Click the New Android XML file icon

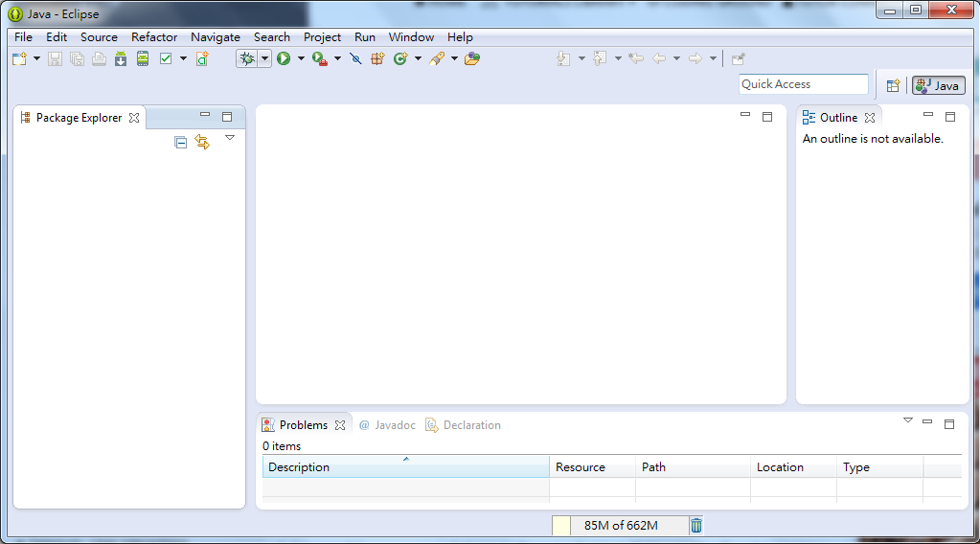click(x=202, y=58)
